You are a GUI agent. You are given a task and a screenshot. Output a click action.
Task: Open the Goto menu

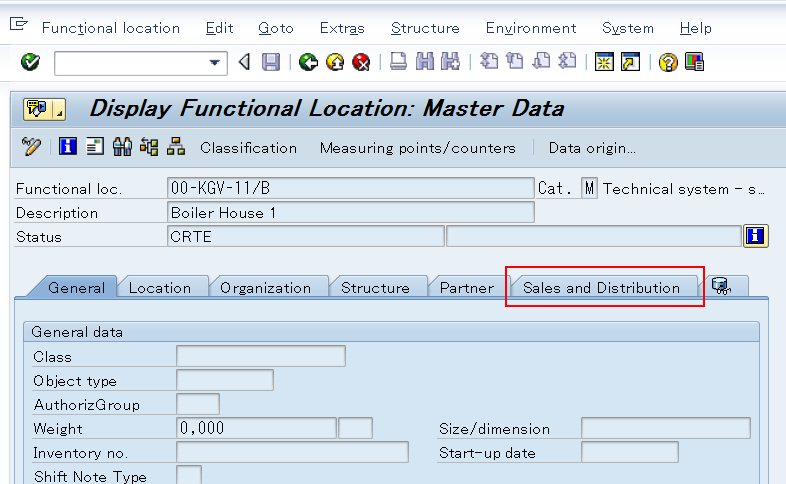pyautogui.click(x=276, y=28)
